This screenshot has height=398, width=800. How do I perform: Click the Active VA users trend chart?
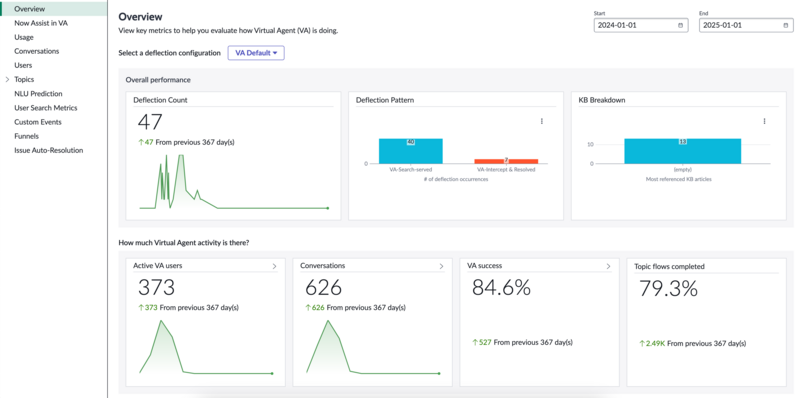[206, 347]
